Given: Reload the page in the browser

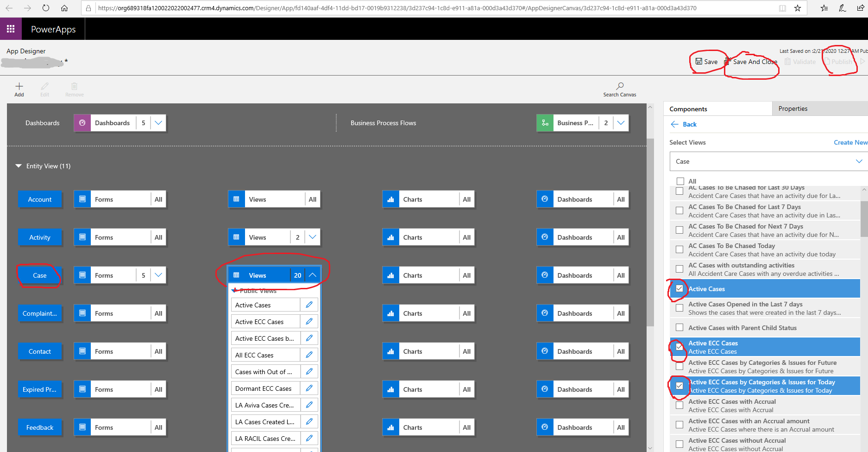Looking at the screenshot, I should [x=45, y=8].
